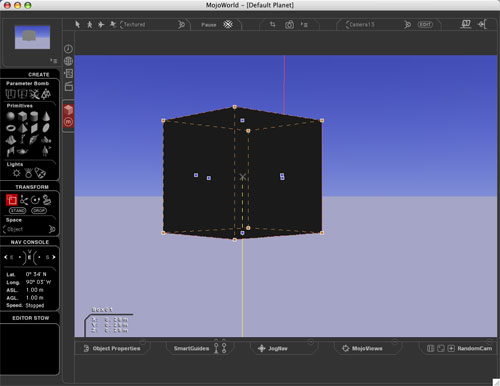Click the Box01 object label in viewport
500x386 pixels.
coord(102,310)
